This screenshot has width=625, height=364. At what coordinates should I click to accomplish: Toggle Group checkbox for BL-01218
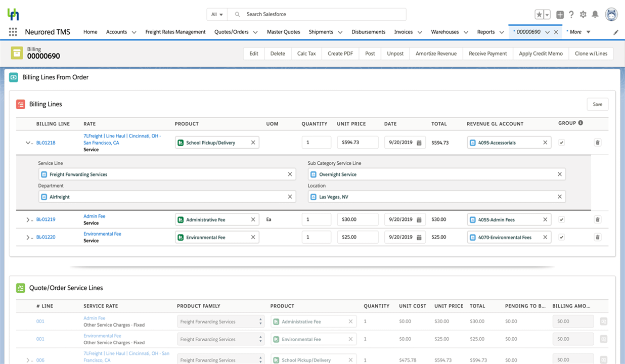point(561,143)
